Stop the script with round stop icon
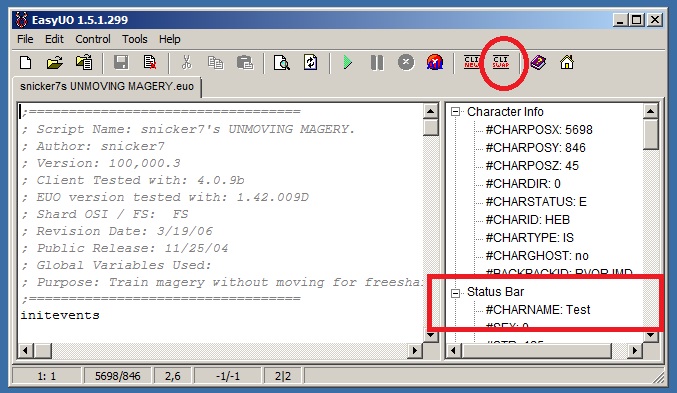The image size is (677, 393). (406, 63)
